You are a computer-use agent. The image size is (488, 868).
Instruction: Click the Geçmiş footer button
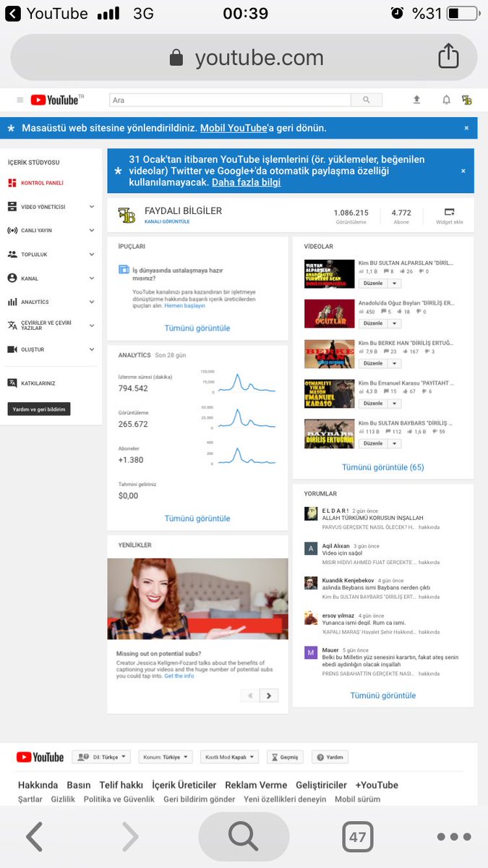coord(285,757)
